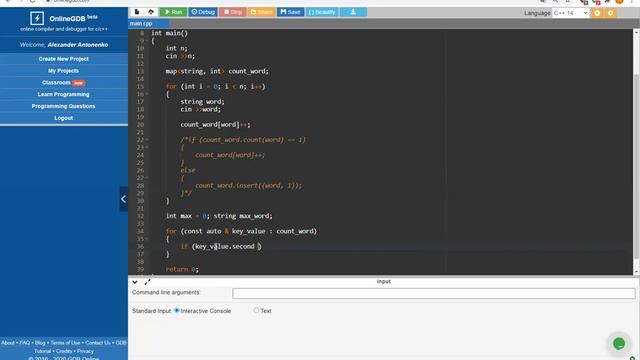Viewport: 640px width, 360px height.
Task: Open the green chat bubble
Action: (619, 344)
